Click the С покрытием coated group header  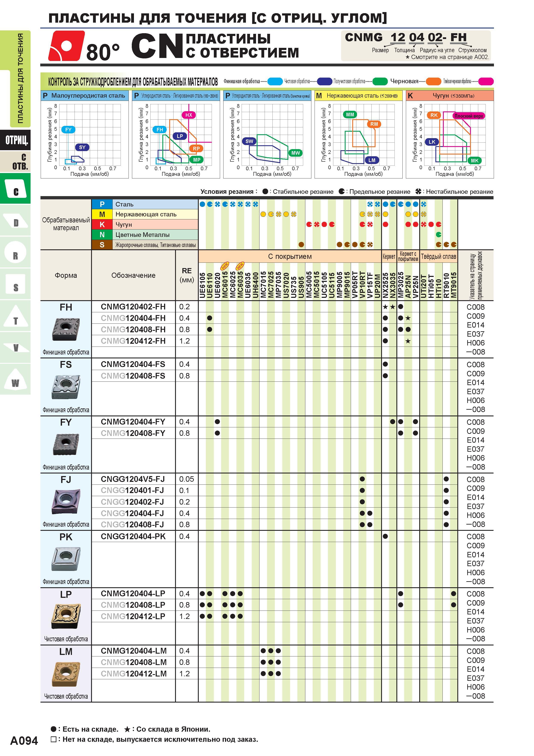coord(290,256)
